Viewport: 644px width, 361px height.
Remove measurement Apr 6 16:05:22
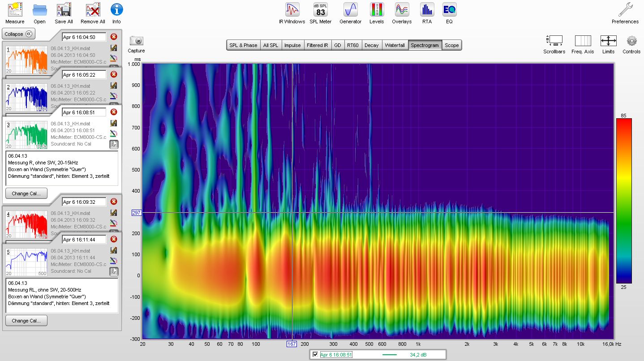(x=114, y=74)
